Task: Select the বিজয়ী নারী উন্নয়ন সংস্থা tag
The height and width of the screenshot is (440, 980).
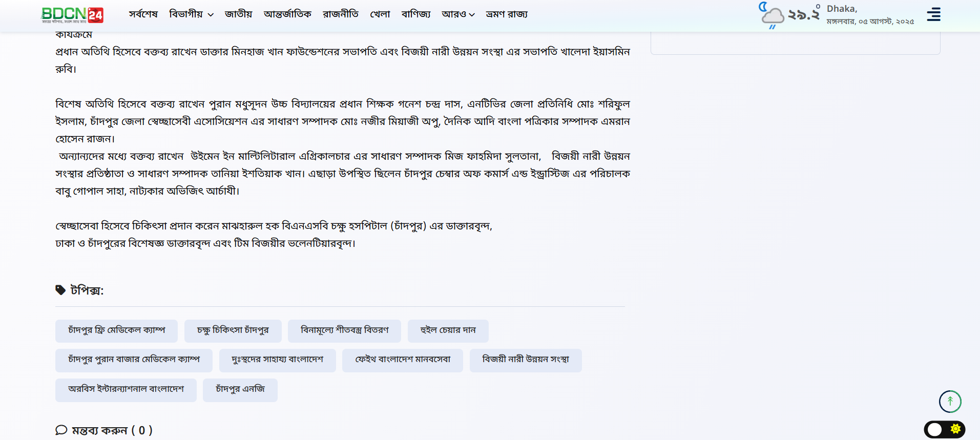Action: click(x=525, y=360)
